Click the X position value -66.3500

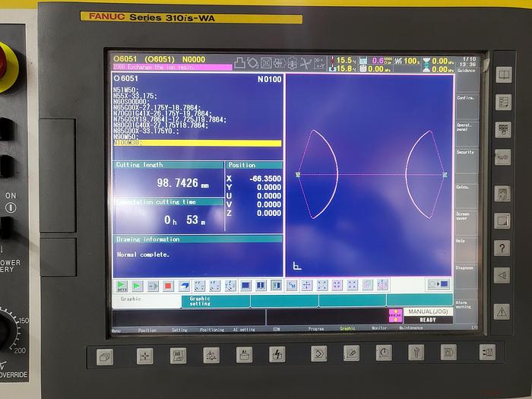[265, 179]
